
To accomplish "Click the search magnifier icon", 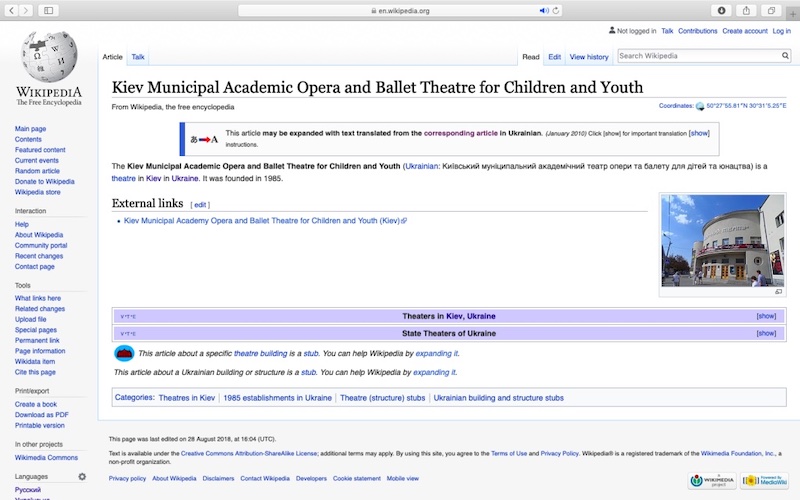I will click(785, 56).
